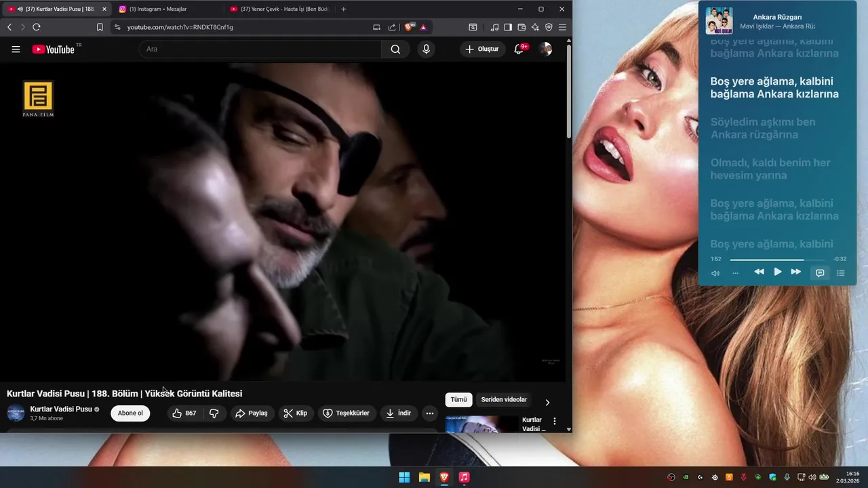Show the mini player queue list
The width and height of the screenshot is (868, 488).
point(841,273)
